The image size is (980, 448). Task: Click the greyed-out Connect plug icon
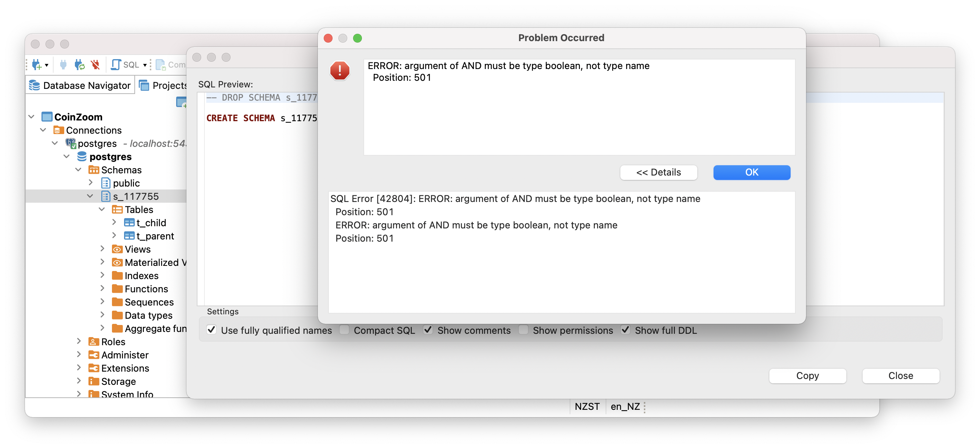[63, 65]
